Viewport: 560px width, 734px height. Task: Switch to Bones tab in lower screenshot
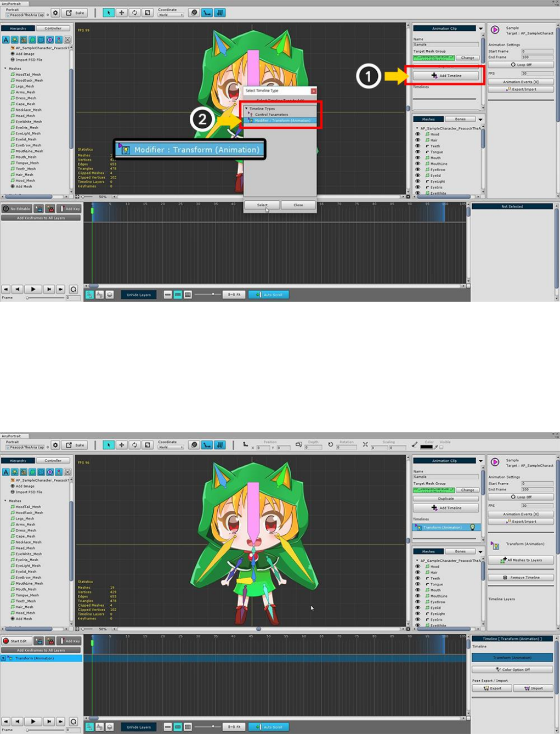(x=461, y=551)
